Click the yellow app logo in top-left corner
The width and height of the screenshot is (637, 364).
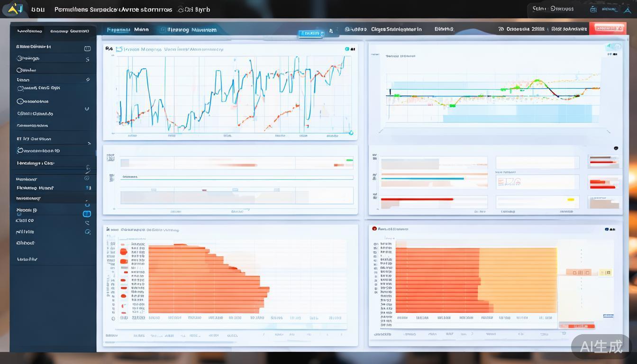[x=16, y=9]
